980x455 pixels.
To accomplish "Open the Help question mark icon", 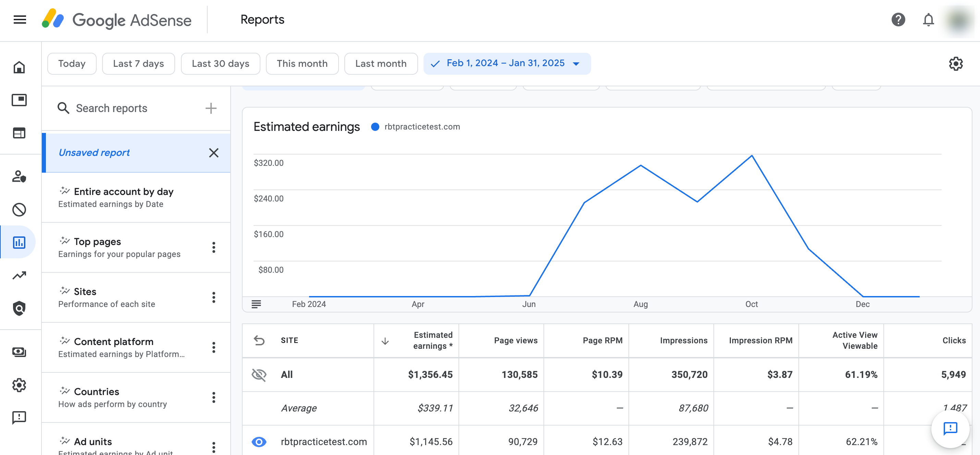I will (x=898, y=20).
